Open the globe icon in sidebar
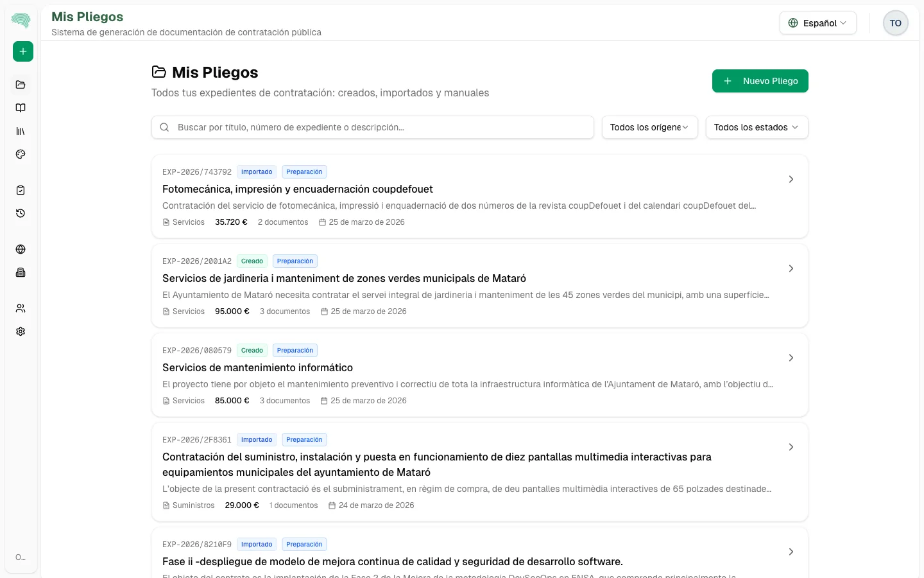The image size is (924, 578). [x=21, y=249]
